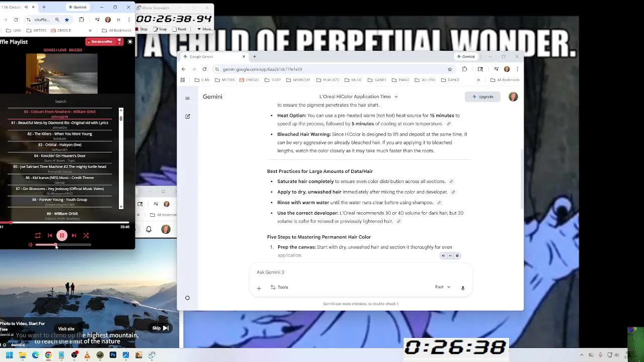Click the song progress bar in playlist player
This screenshot has width=644, height=362.
pos(64,222)
